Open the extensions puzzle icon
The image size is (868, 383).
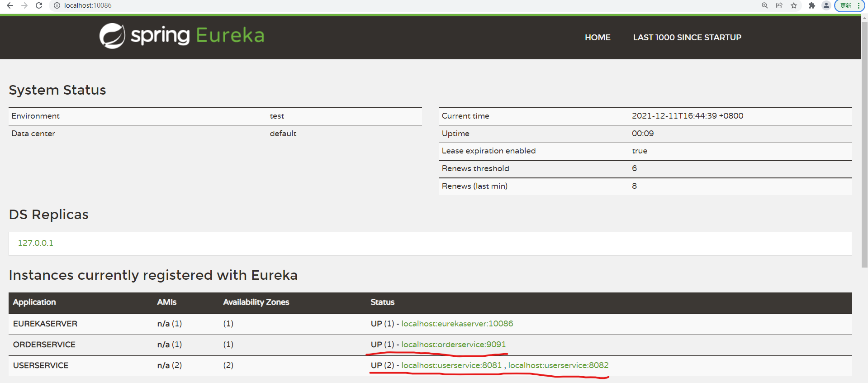pyautogui.click(x=812, y=5)
